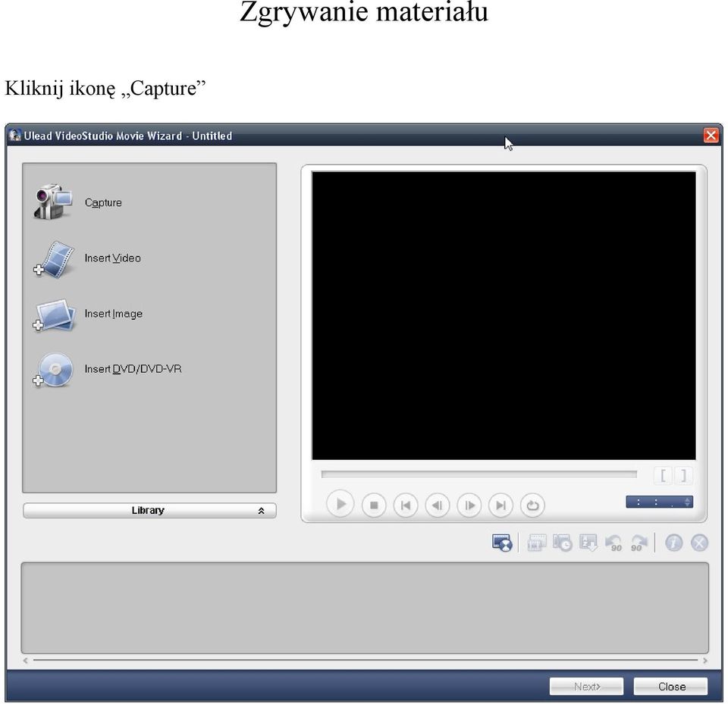728x704 pixels.
Task: Jump to the end with End button
Action: coord(500,505)
